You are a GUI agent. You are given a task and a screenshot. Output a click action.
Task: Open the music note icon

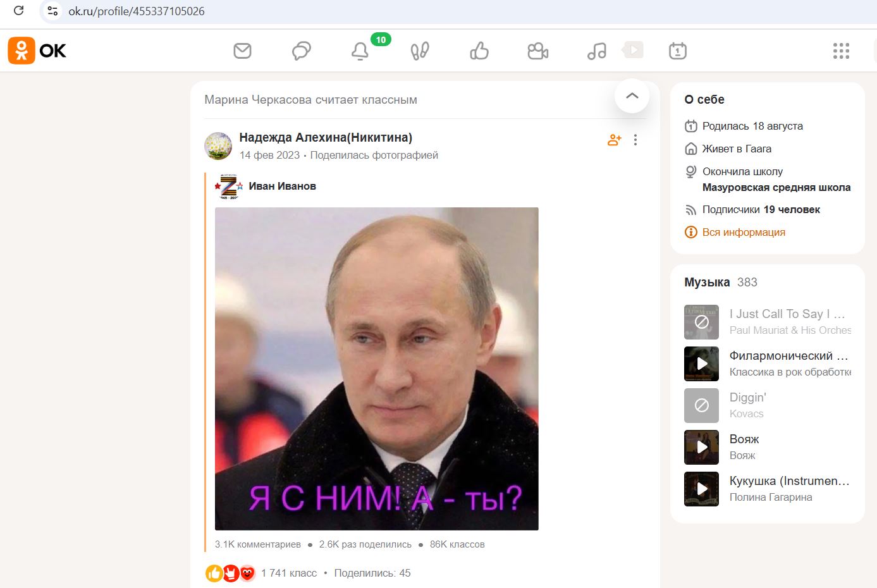[596, 51]
